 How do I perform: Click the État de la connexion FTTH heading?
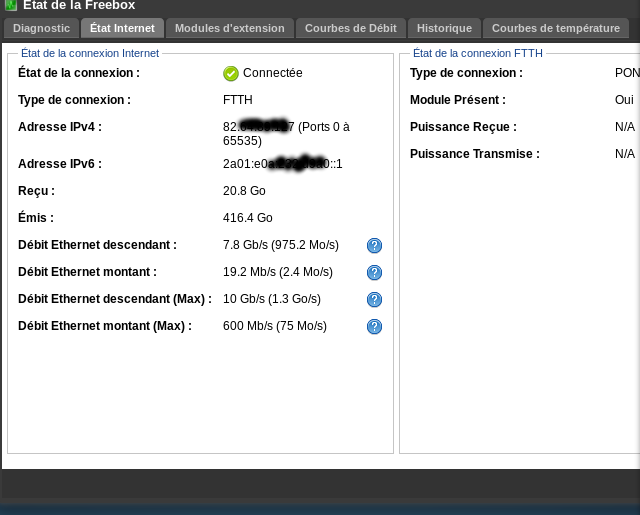pos(478,53)
